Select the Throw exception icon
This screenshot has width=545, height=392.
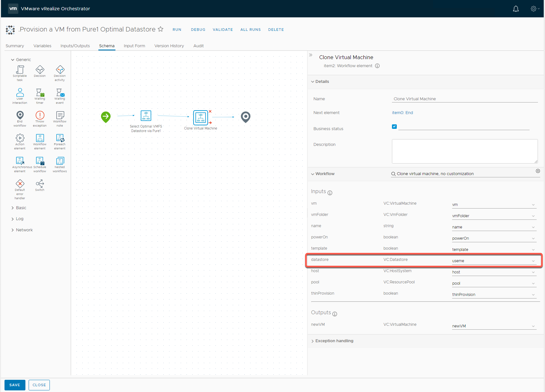tap(40, 115)
